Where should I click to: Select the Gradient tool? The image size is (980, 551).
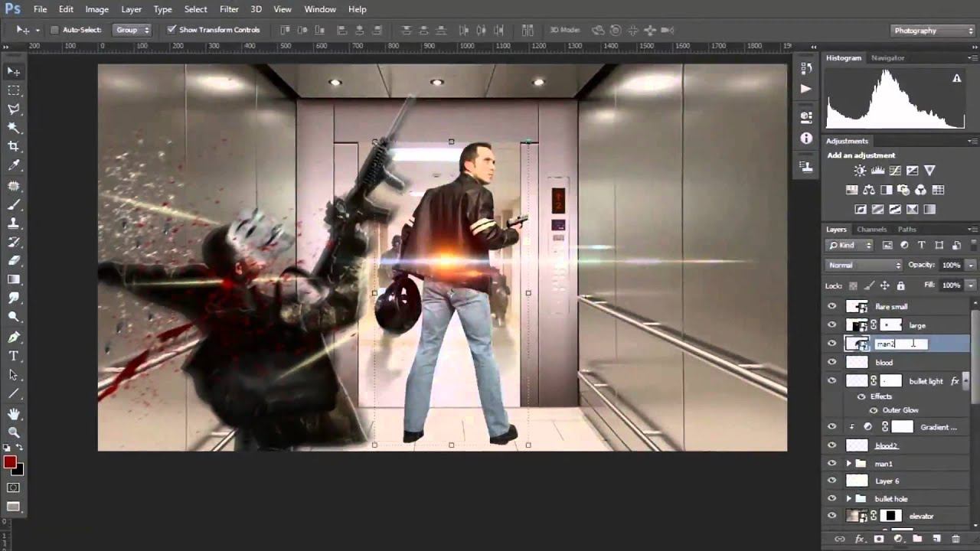14,279
